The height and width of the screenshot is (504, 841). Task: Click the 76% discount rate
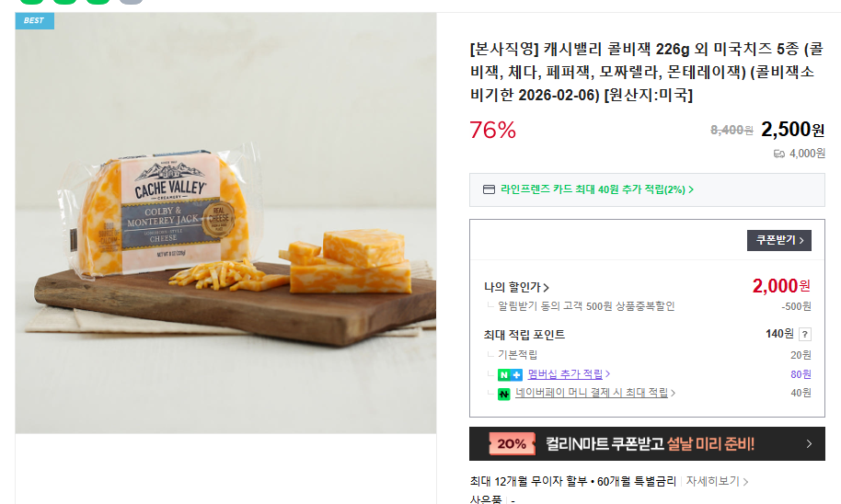pos(492,130)
